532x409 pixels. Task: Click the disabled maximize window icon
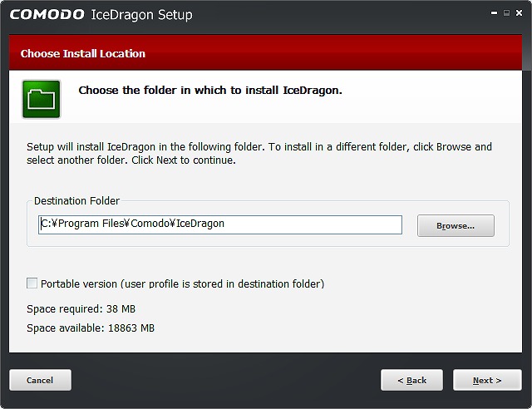(506, 13)
